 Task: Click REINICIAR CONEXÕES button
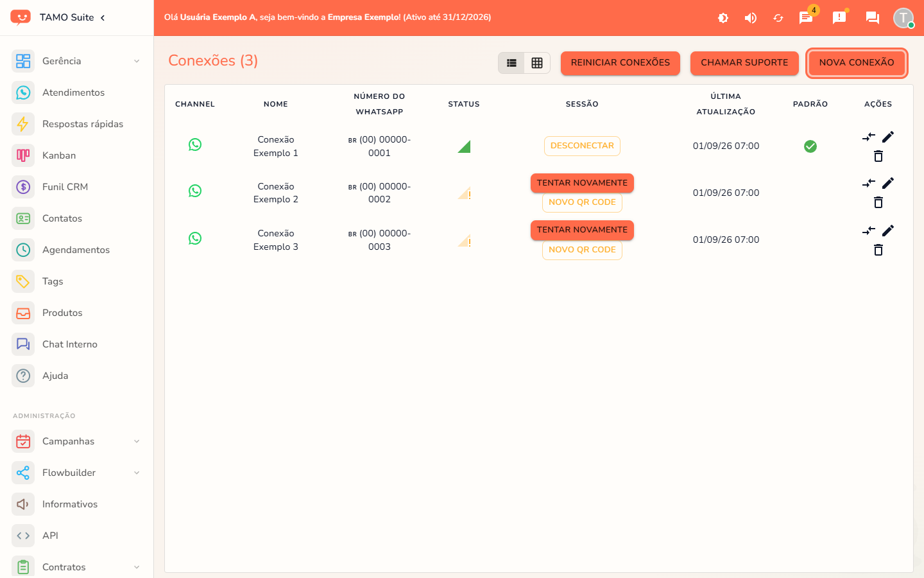(x=620, y=63)
